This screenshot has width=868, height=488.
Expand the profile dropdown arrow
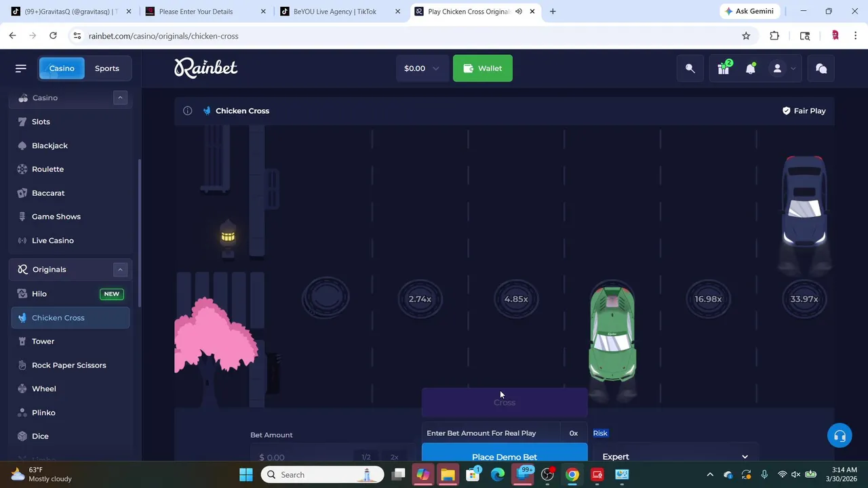click(793, 68)
